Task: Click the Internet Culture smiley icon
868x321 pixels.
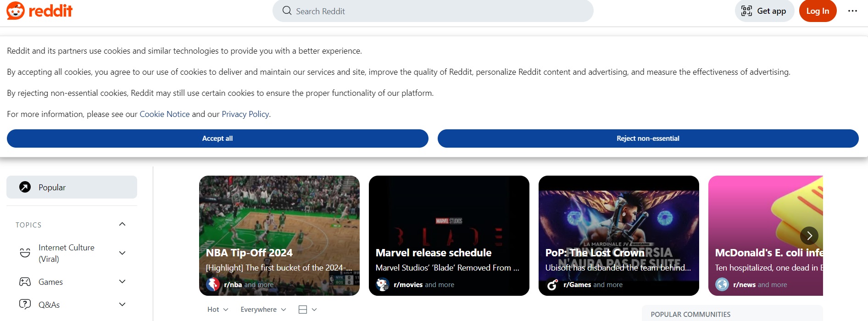Action: tap(24, 253)
